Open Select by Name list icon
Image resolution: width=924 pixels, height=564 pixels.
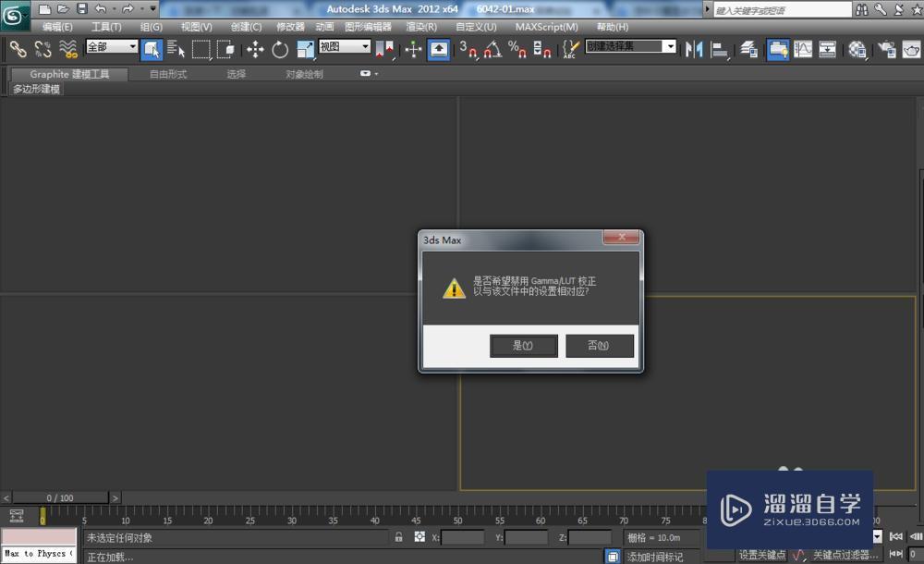click(x=176, y=49)
